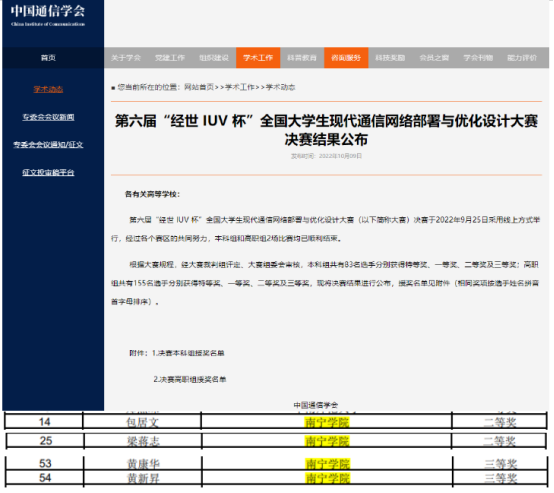The image size is (554, 493).
Task: Click table cell number 54
Action: point(45,478)
